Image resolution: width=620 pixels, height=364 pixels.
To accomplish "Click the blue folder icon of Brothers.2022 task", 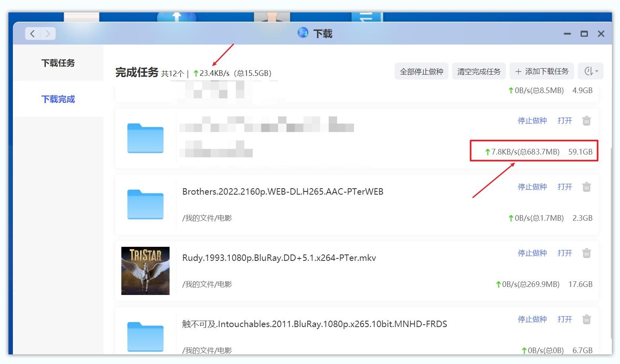I will click(x=145, y=205).
